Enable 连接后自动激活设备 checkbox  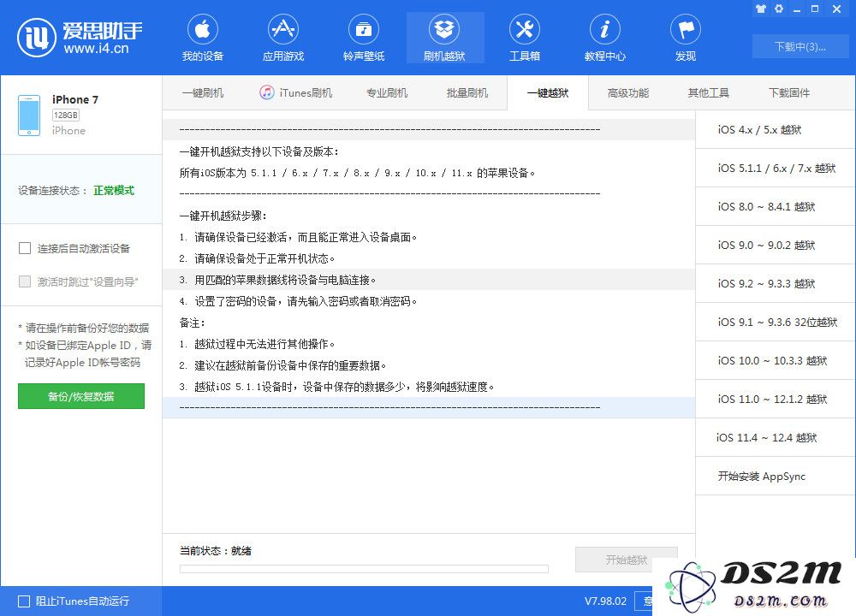(25, 248)
